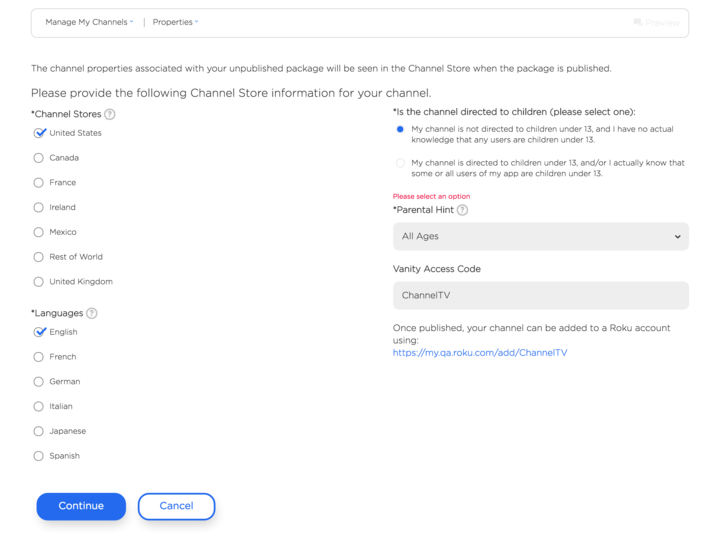Enable the Japanese language option
Viewport: 720px width, 541px height.
39,431
